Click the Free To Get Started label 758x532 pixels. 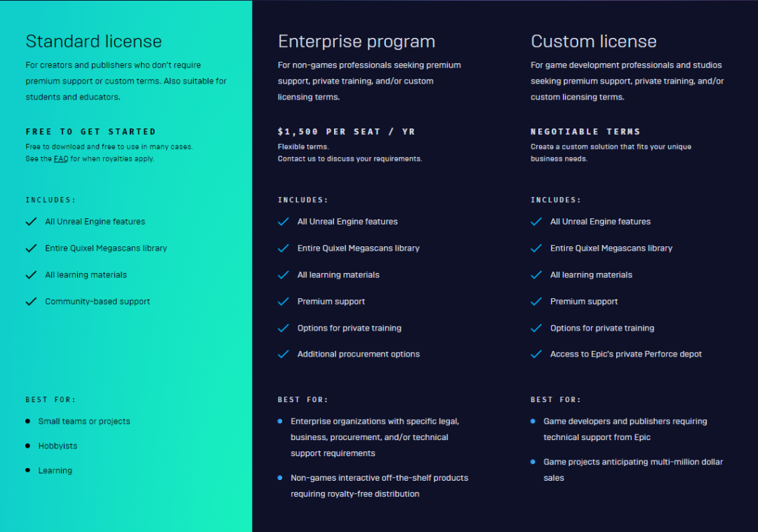click(x=91, y=132)
